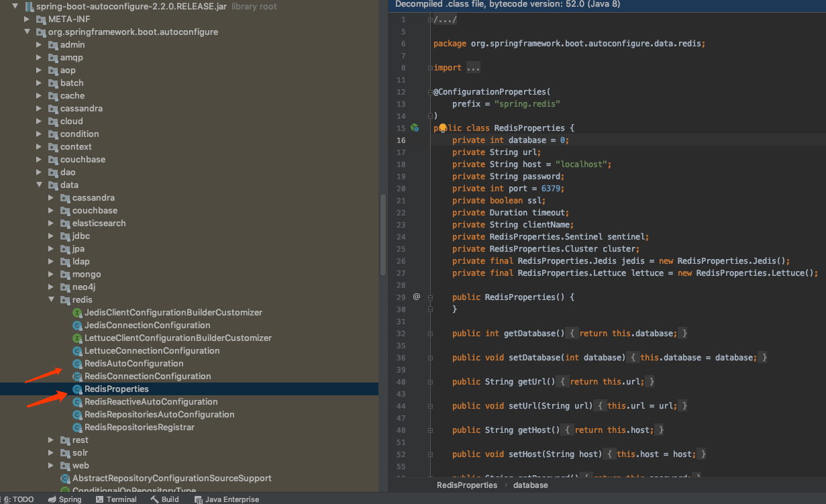826x504 pixels.
Task: Click RedisConnectionConfiguration class icon
Action: (77, 376)
